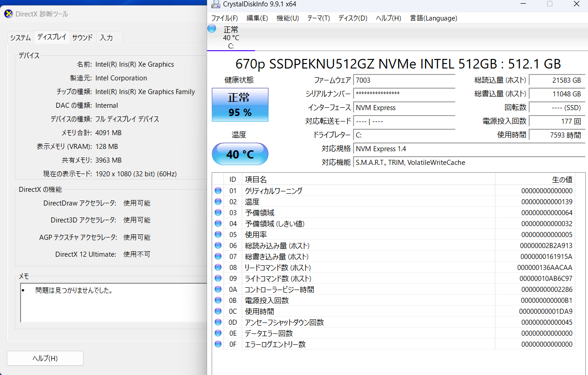Open the テーマ(T) menu
The image size is (588, 375).
point(318,18)
